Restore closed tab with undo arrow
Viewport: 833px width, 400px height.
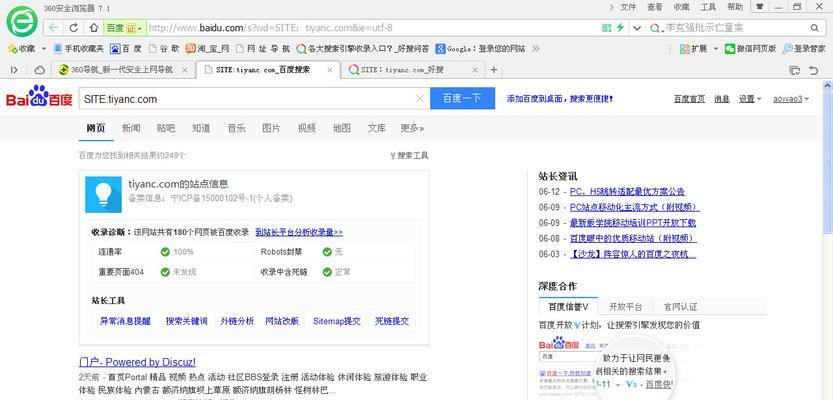813,70
